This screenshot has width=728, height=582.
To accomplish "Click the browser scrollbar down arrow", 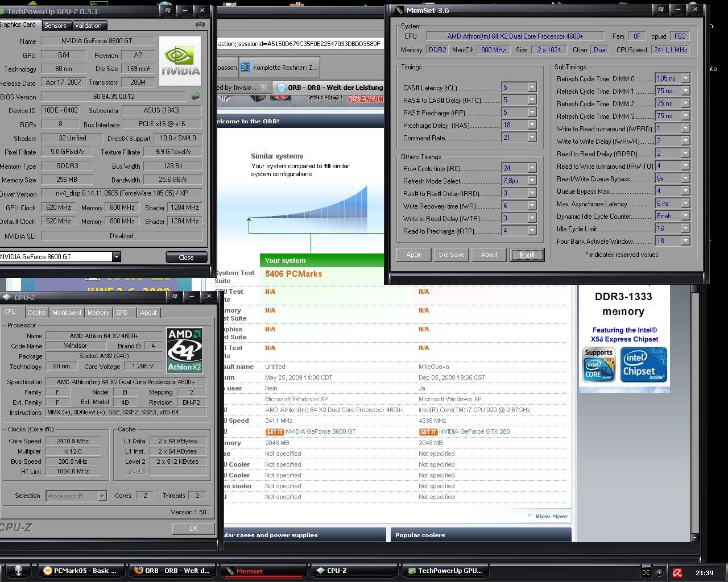I will (694, 537).
